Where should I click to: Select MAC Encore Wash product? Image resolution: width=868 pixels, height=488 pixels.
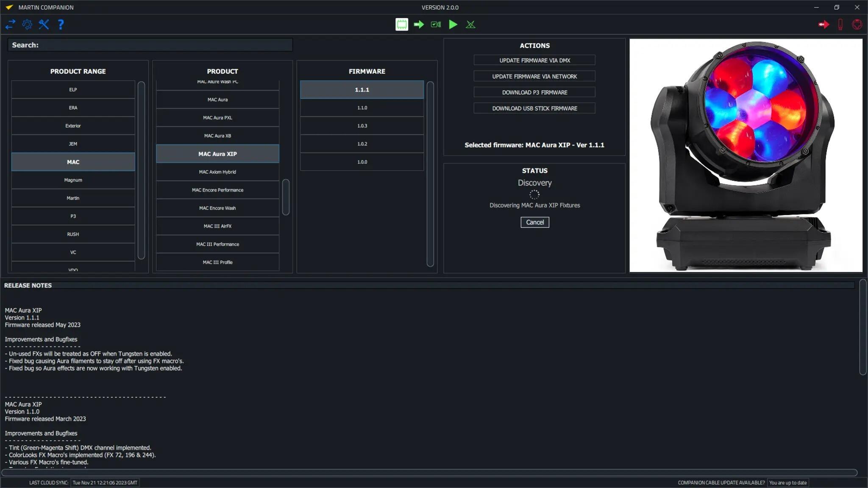217,208
